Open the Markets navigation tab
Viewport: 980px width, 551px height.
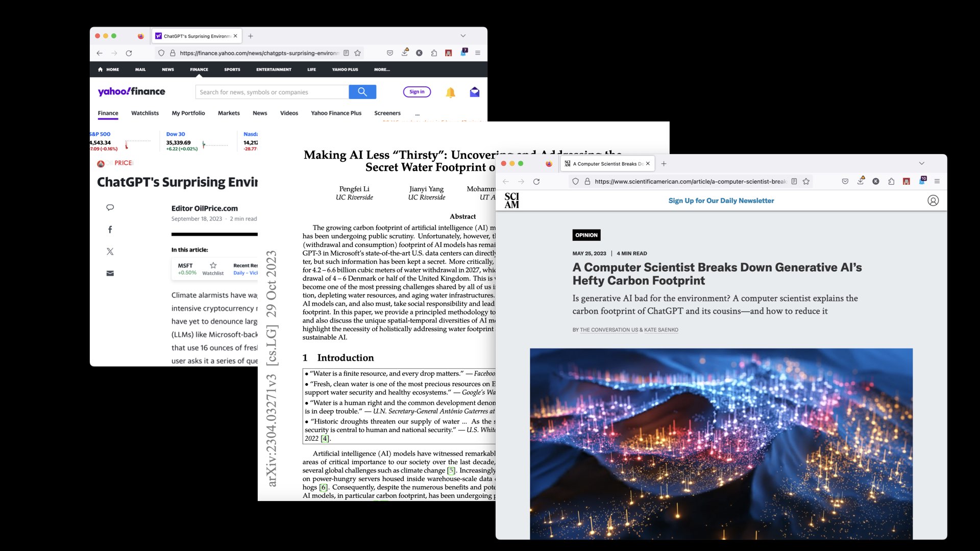229,113
